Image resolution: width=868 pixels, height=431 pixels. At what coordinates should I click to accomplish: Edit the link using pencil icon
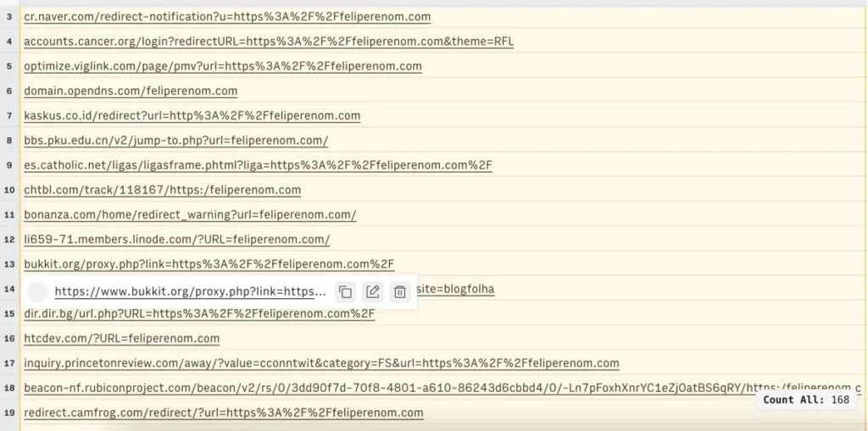[x=373, y=291]
